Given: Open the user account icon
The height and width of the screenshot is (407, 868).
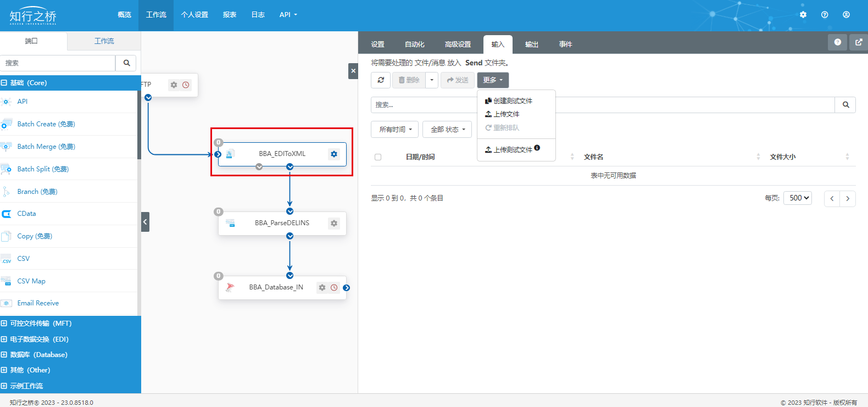Looking at the screenshot, I should (846, 15).
